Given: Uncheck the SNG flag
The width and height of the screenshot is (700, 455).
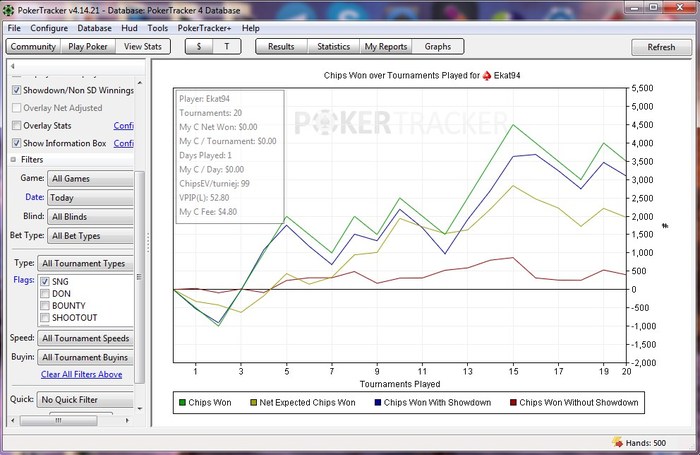Looking at the screenshot, I should [x=45, y=282].
